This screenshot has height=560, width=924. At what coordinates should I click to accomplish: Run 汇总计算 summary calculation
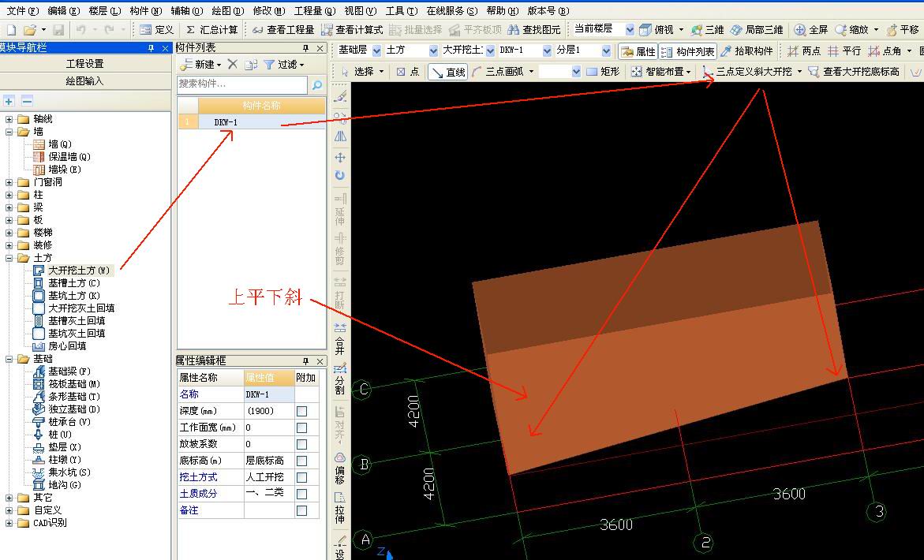click(212, 29)
